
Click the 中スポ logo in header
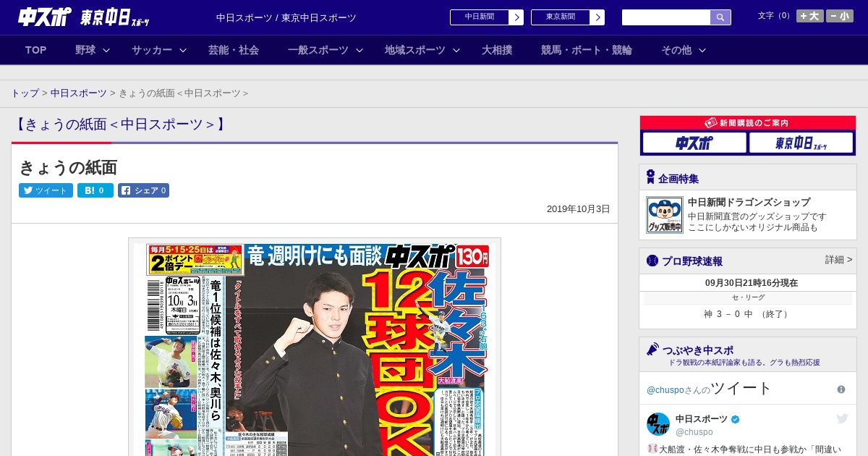[44, 17]
